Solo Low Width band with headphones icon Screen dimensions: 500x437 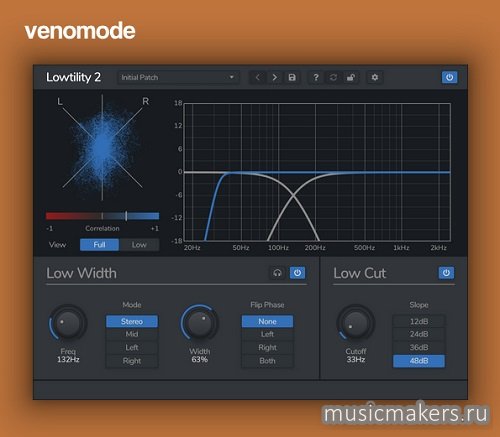[x=277, y=273]
